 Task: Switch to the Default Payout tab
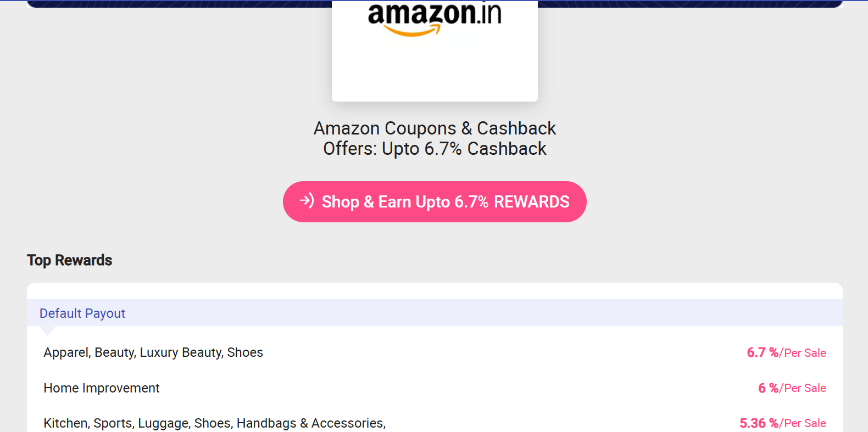pyautogui.click(x=82, y=313)
